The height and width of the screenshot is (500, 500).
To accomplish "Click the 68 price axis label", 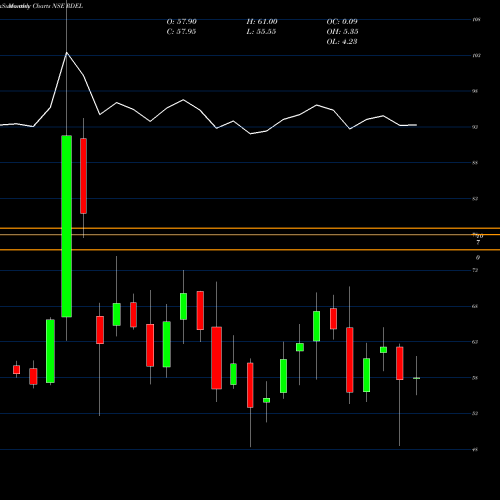I will (x=475, y=306).
